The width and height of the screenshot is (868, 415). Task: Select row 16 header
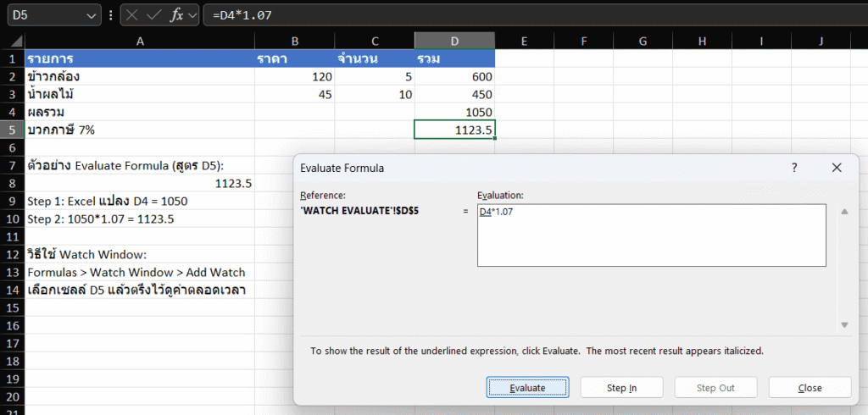(12, 325)
